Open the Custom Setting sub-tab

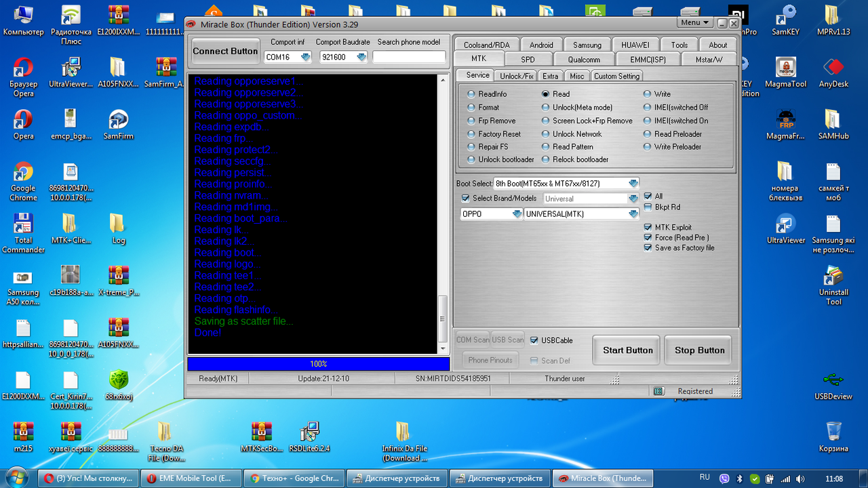[616, 76]
